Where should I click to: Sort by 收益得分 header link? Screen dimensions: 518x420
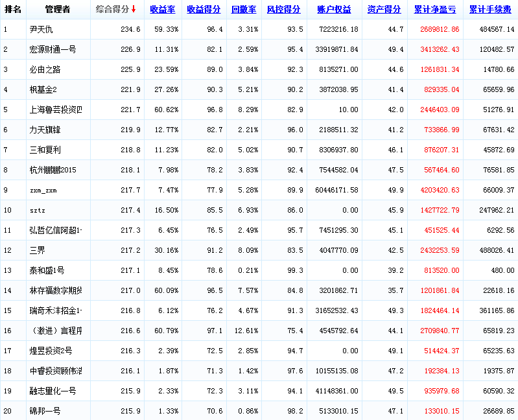click(204, 10)
